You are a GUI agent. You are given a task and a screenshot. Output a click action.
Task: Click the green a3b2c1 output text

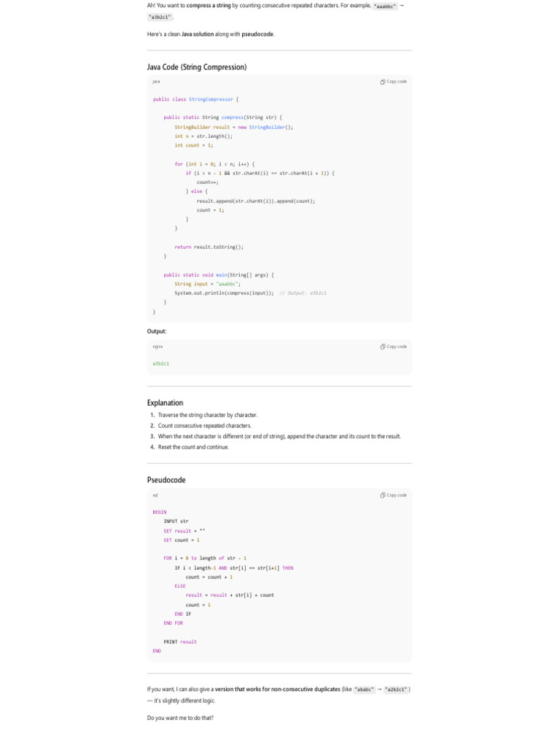pyautogui.click(x=161, y=363)
